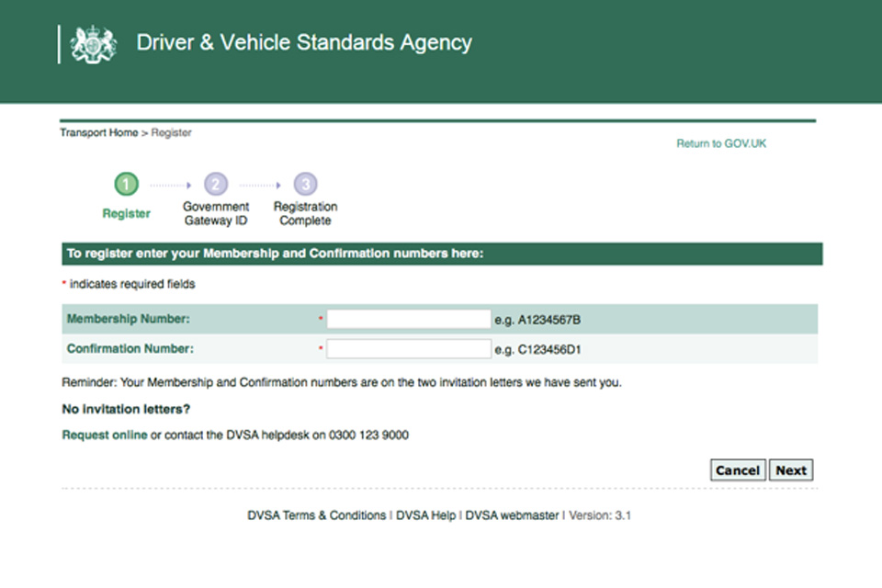Open the Request online link
Image resolution: width=882 pixels, height=588 pixels.
pos(105,435)
